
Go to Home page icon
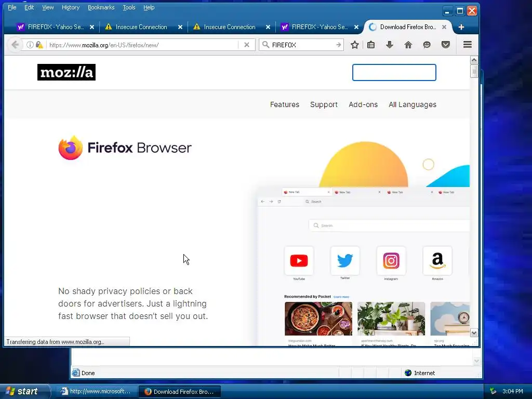pos(408,45)
